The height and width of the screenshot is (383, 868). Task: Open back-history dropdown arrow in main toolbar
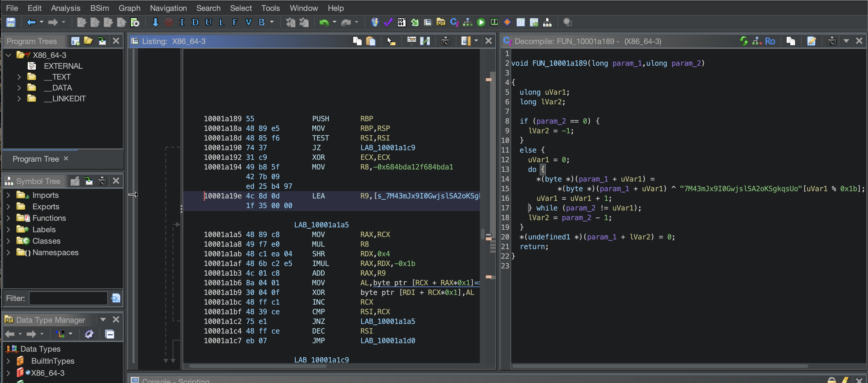click(42, 22)
